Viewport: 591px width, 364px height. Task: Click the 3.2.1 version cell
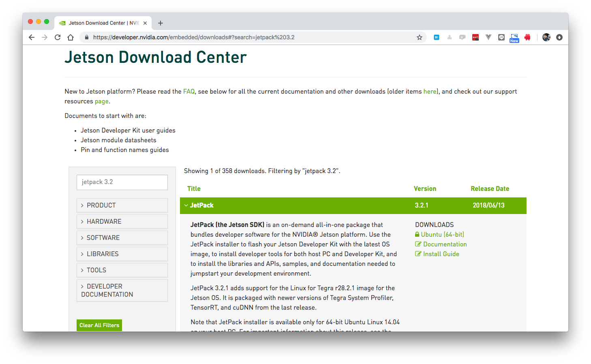pos(422,205)
